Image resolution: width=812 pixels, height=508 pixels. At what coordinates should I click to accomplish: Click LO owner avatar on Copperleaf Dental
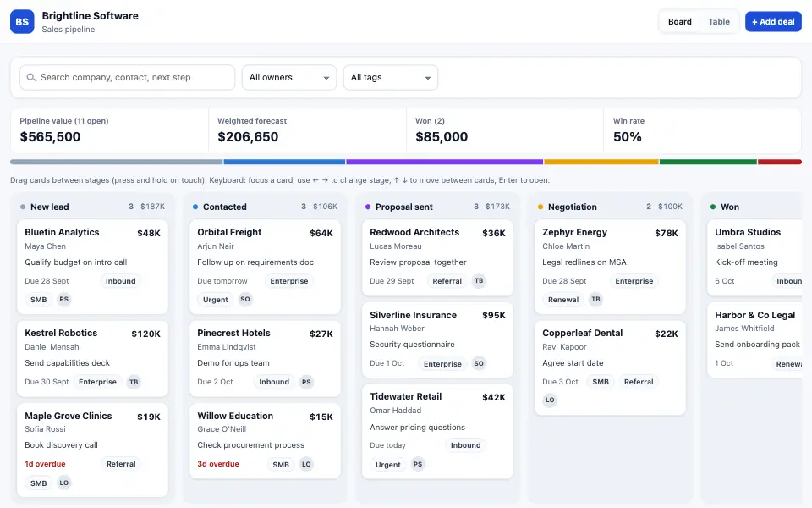(550, 400)
